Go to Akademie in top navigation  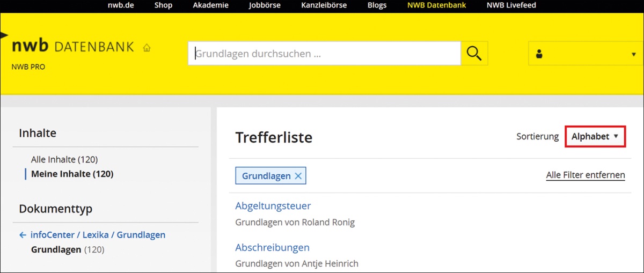(x=210, y=5)
